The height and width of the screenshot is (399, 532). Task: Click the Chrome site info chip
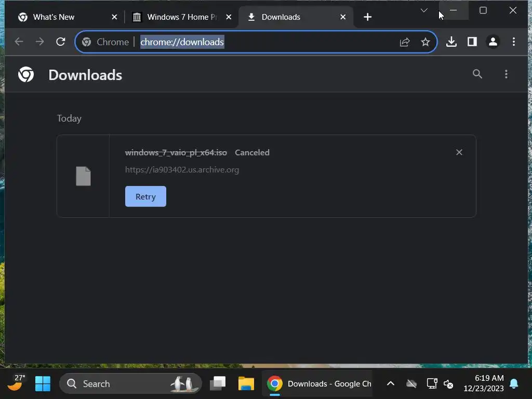coord(106,42)
